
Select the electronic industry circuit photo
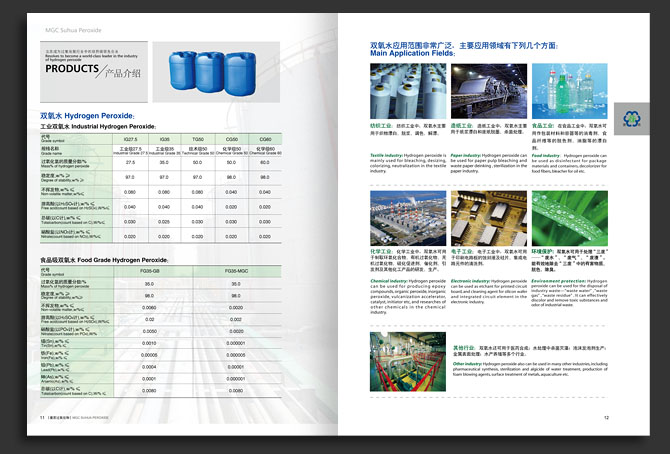(486, 218)
